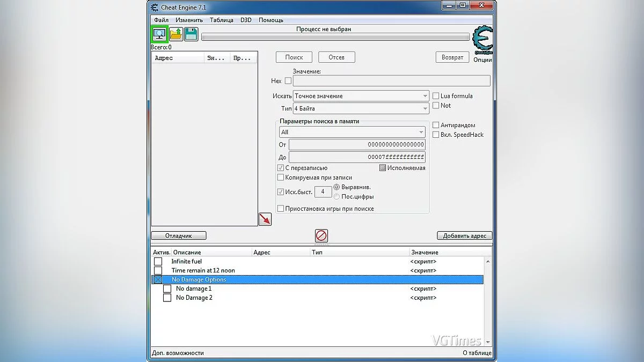Click the Добавить адрес button
Screen dimensions: 644x362
pyautogui.click(x=464, y=235)
